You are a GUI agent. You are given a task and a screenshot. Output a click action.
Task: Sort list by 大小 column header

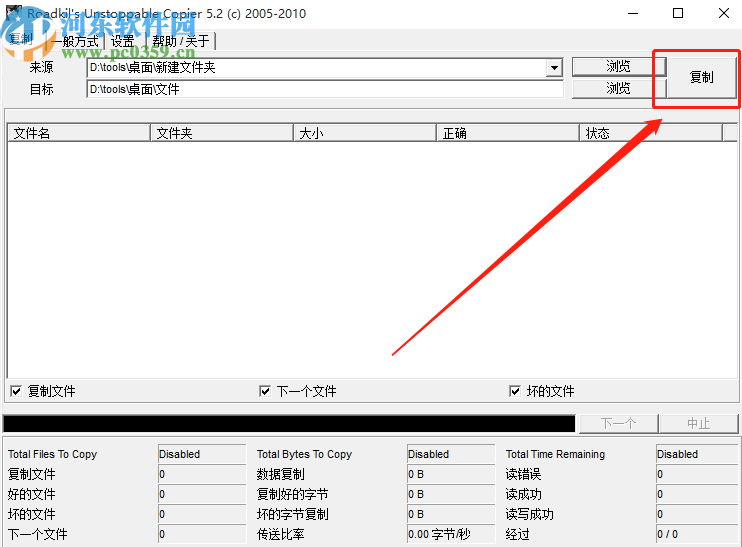[365, 133]
